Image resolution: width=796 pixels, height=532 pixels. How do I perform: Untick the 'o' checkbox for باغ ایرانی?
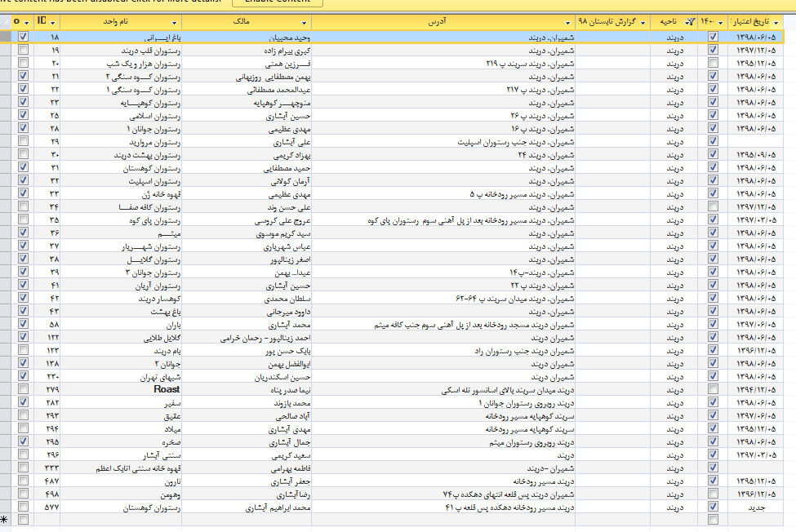[x=24, y=37]
